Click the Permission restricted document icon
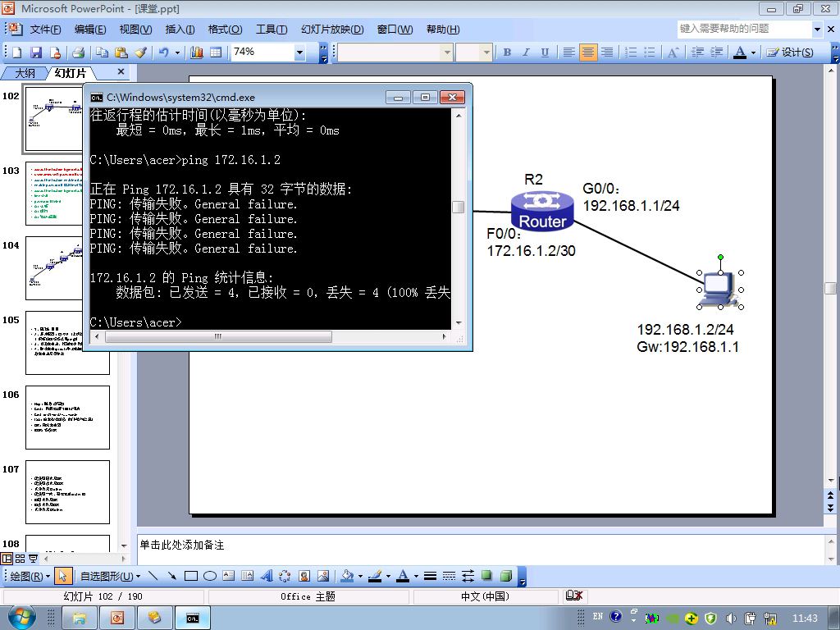The image size is (840, 630). click(x=55, y=52)
